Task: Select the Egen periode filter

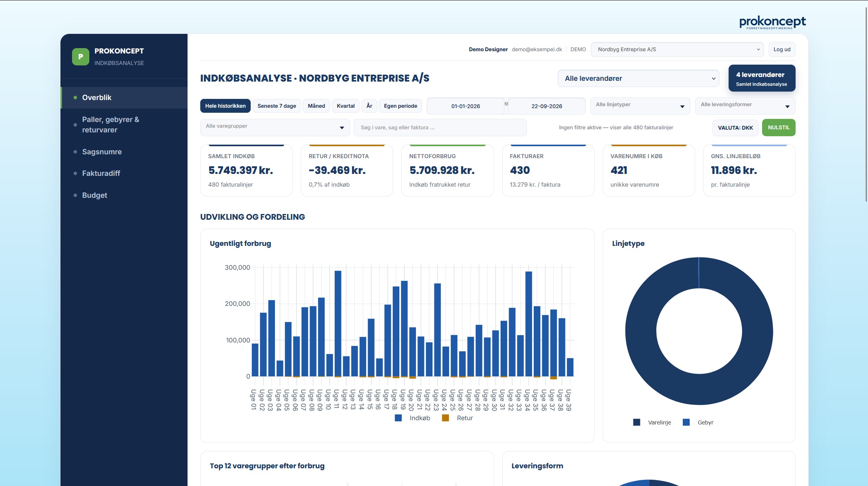Action: [x=400, y=106]
